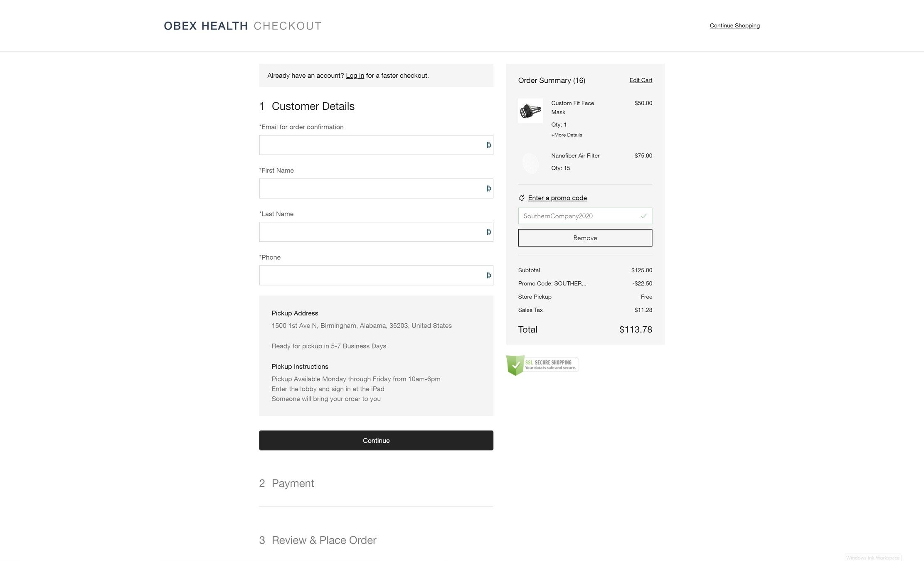The image size is (924, 561).
Task: Expand +More Details for the face mask
Action: click(x=567, y=135)
